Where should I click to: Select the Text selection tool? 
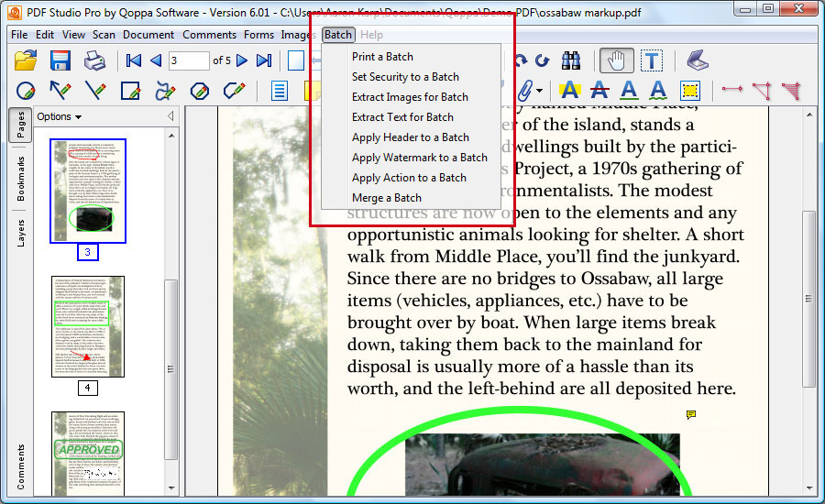click(652, 60)
